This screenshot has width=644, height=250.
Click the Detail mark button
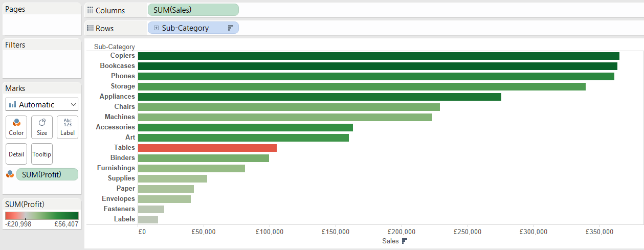pyautogui.click(x=16, y=154)
